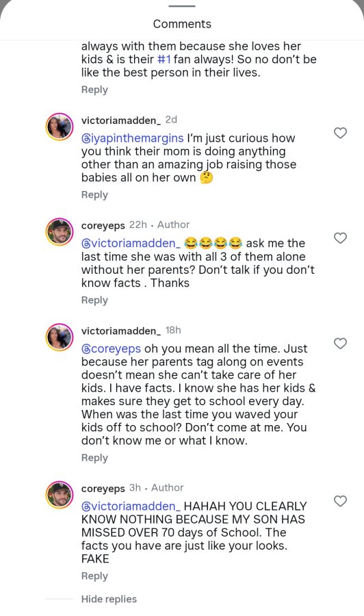Tap coreyeps' profile picture on the 3h comment
Viewport: 364px width, 616px height.
coord(60,495)
